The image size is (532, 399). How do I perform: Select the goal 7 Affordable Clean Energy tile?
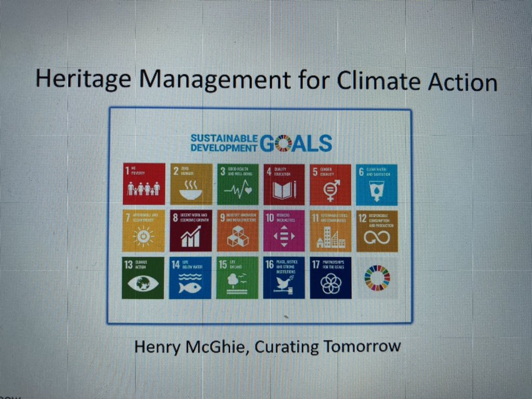[x=143, y=231]
